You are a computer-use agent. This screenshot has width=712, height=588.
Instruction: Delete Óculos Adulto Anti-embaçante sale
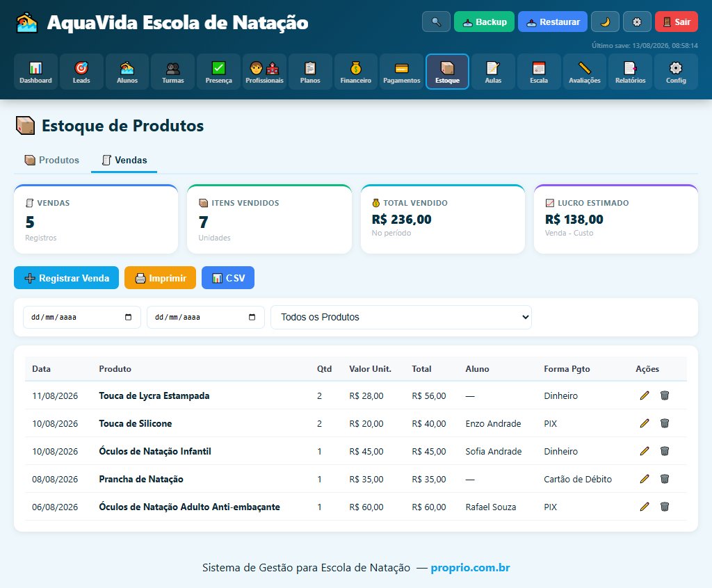pos(664,507)
